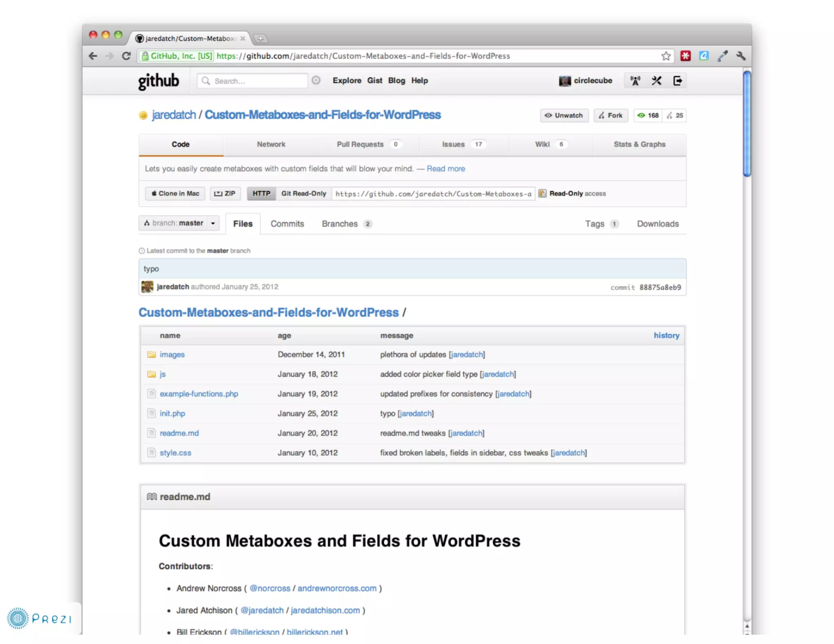Image resolution: width=834 pixels, height=644 pixels.
Task: Click the jaredatch owner link in title
Action: click(174, 115)
